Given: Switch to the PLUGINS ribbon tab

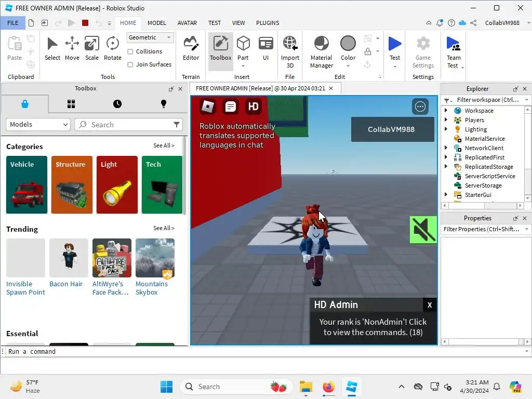Looking at the screenshot, I should pyautogui.click(x=268, y=23).
